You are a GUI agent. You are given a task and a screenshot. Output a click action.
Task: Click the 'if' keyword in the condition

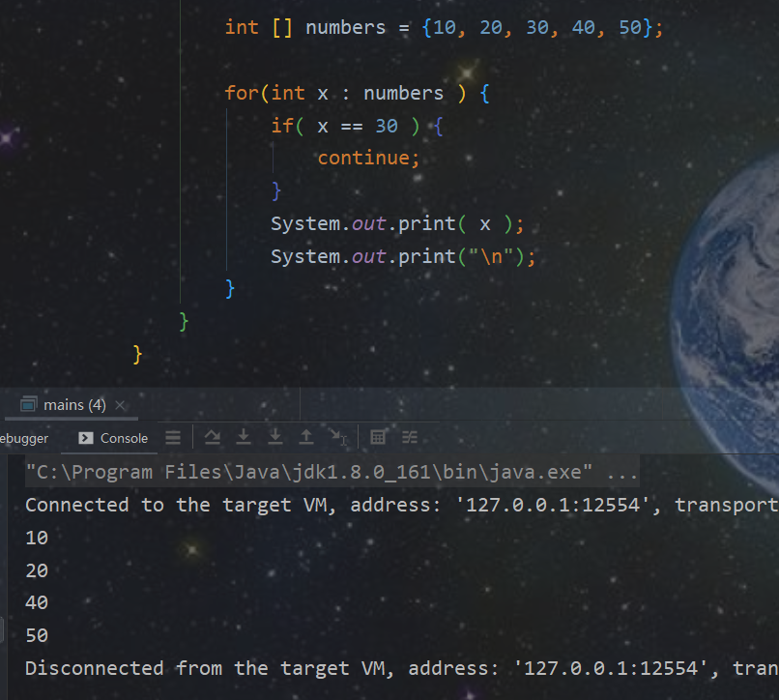point(281,126)
